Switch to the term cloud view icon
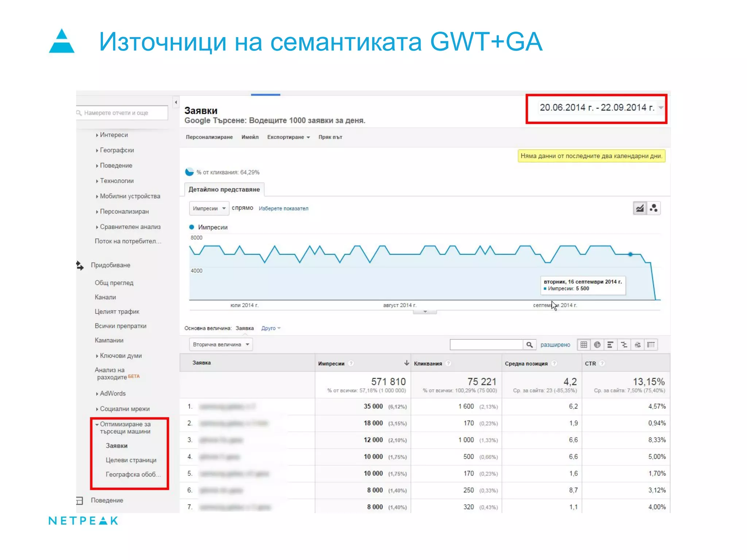 click(638, 345)
